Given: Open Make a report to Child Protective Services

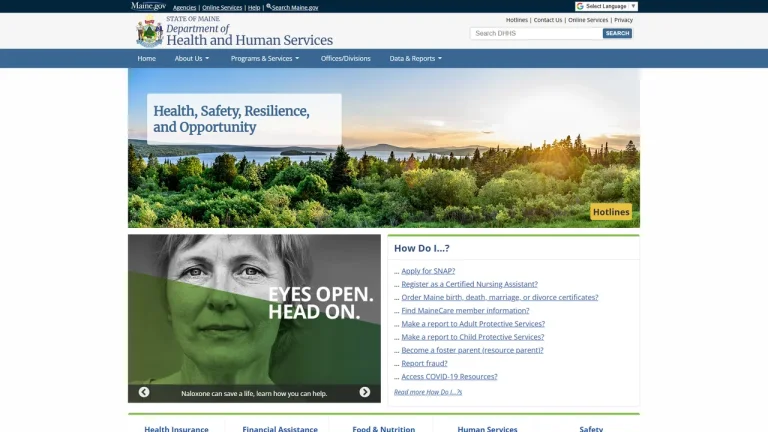Looking at the screenshot, I should tap(473, 337).
